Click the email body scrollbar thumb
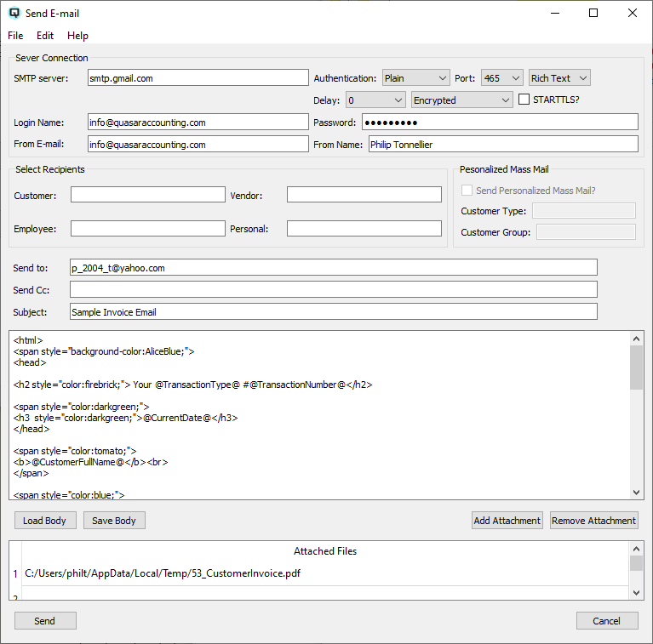Viewport: 653px width, 644px height. click(636, 368)
